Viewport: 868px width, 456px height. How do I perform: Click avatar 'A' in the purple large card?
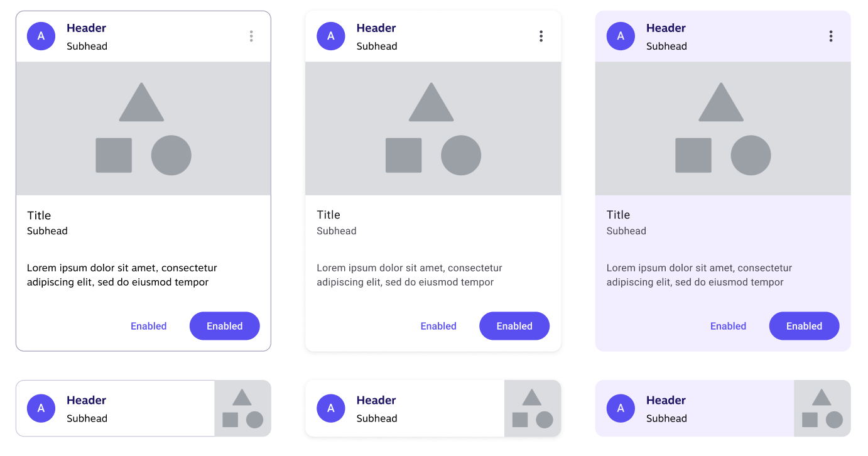click(621, 36)
